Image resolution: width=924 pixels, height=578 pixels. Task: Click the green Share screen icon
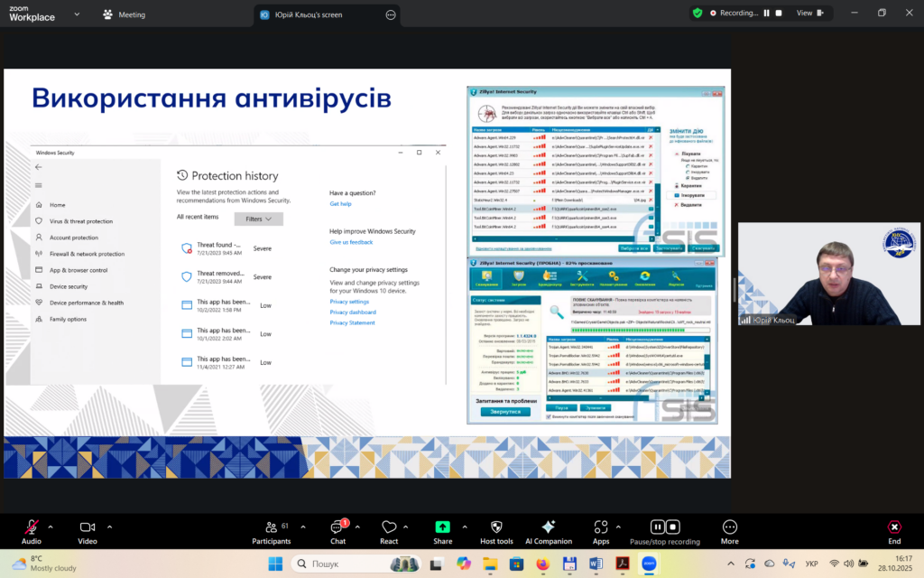click(442, 527)
